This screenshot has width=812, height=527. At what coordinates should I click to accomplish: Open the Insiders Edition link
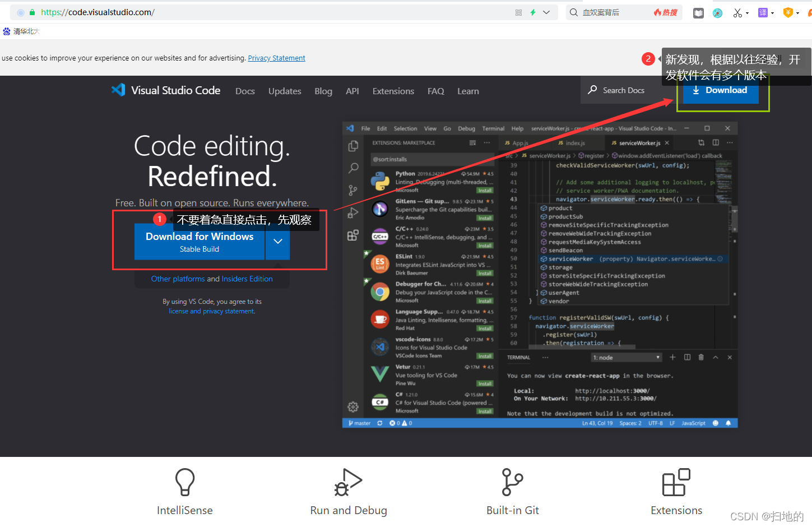247,279
